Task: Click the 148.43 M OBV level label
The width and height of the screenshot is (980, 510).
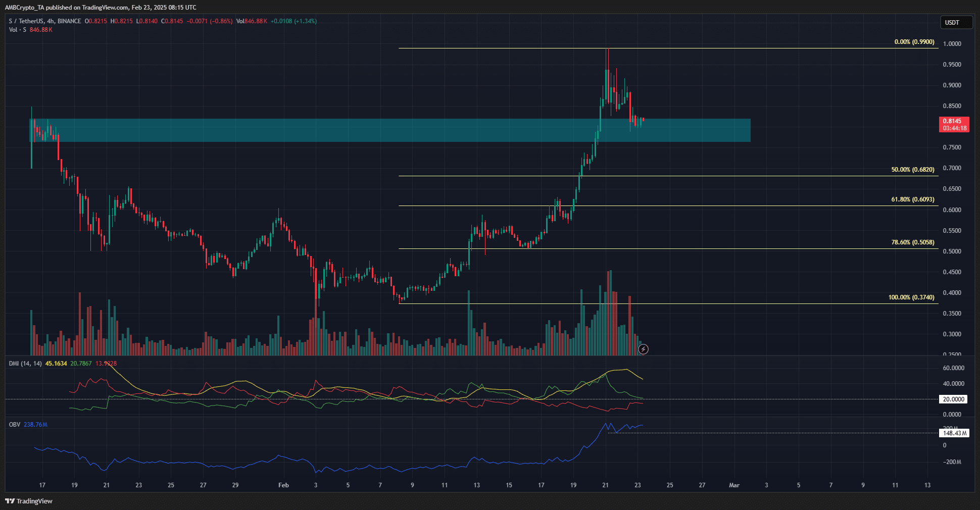Action: tap(955, 433)
